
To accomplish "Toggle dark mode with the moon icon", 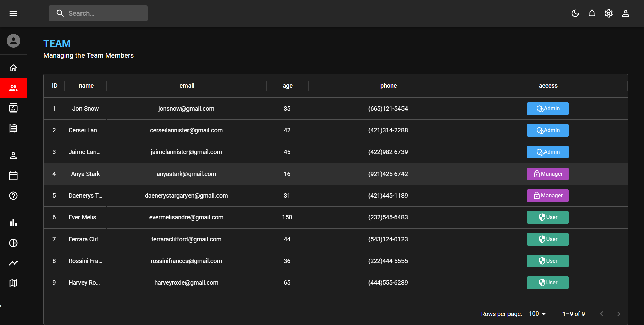I will (575, 13).
